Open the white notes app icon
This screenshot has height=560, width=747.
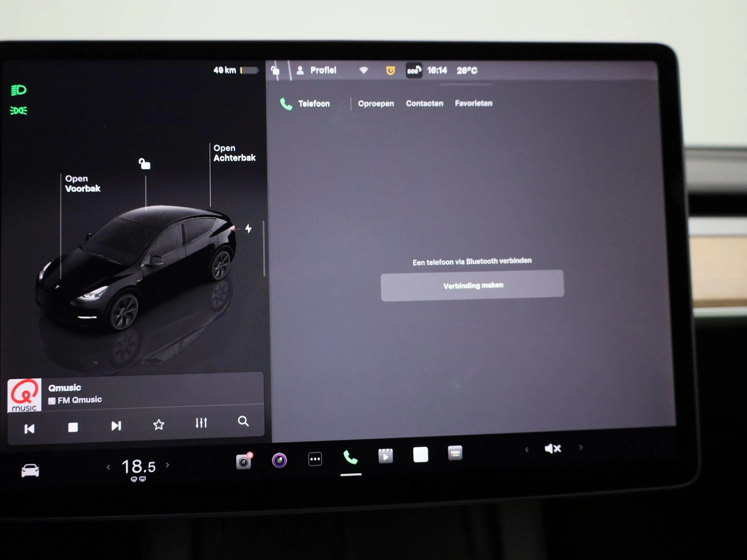(x=421, y=455)
